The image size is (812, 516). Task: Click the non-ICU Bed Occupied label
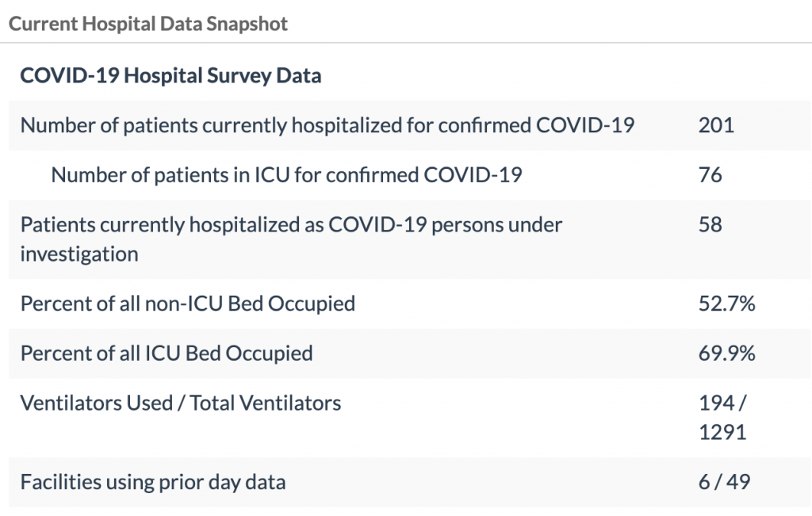[187, 304]
